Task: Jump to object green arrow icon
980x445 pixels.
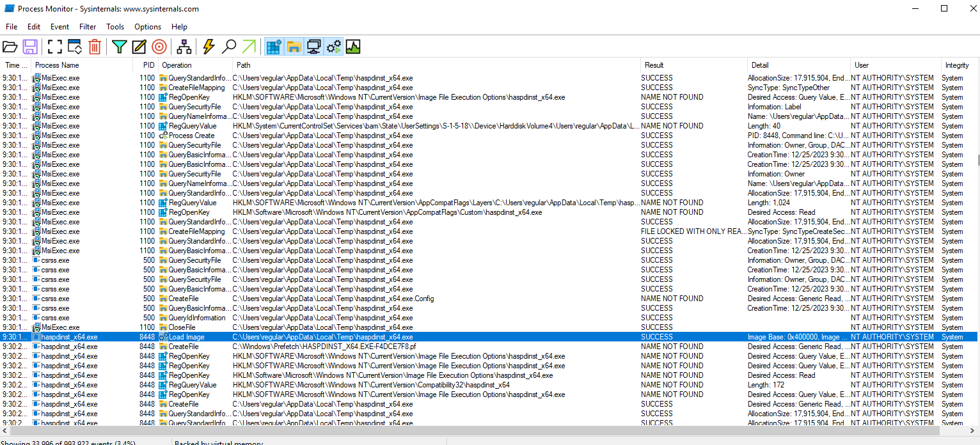Action: pos(249,47)
